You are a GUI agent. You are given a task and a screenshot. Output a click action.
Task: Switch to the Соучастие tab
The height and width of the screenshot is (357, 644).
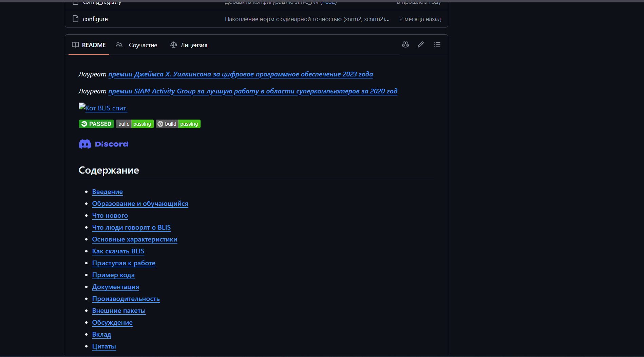coord(136,45)
